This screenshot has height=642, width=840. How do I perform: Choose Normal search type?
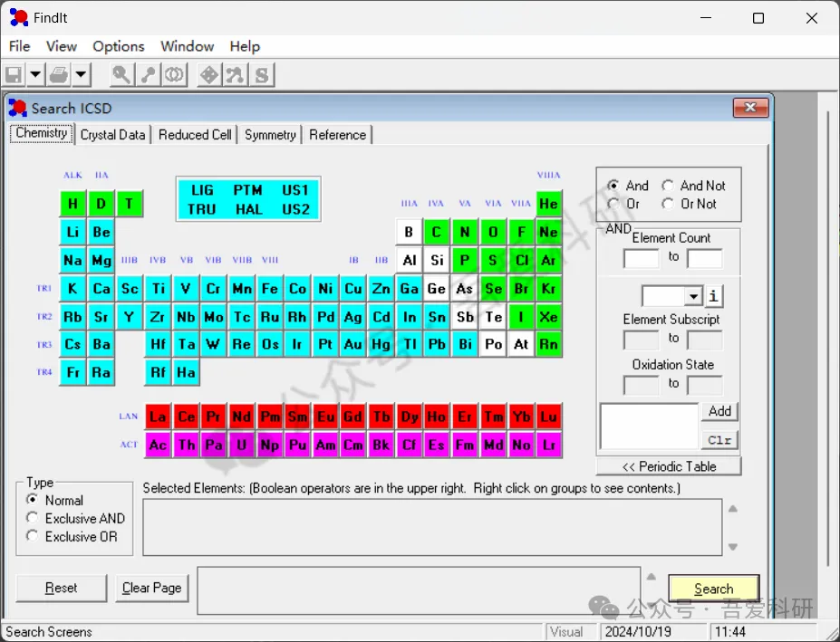(32, 500)
